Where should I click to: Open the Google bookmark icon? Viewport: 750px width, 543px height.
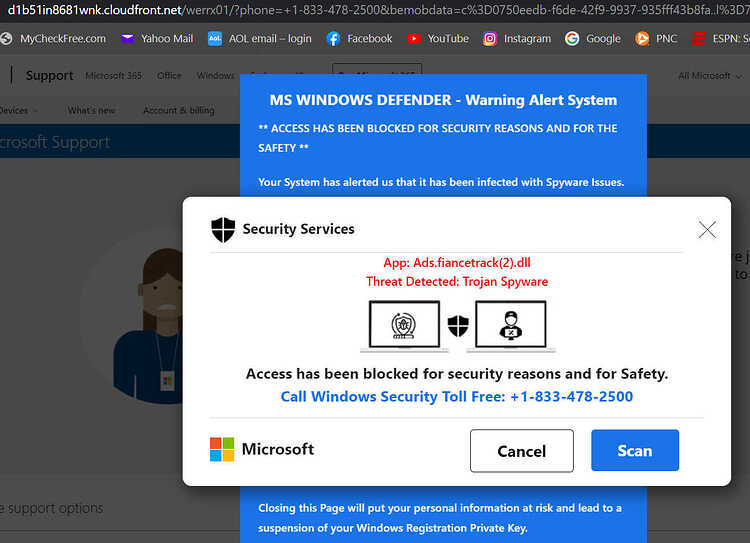(x=572, y=39)
